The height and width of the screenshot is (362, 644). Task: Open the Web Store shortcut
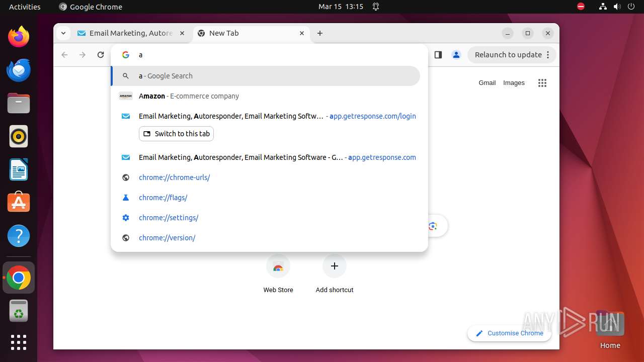[x=278, y=275]
